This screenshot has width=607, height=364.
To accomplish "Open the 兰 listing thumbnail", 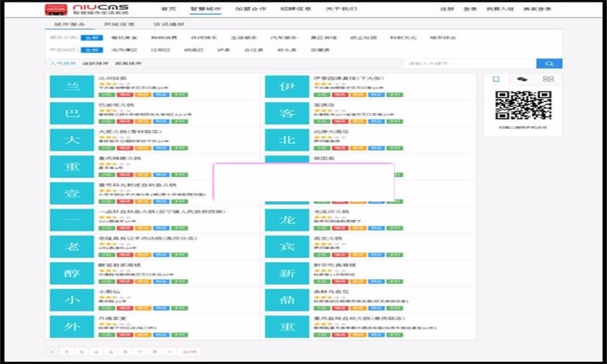I will tap(71, 87).
